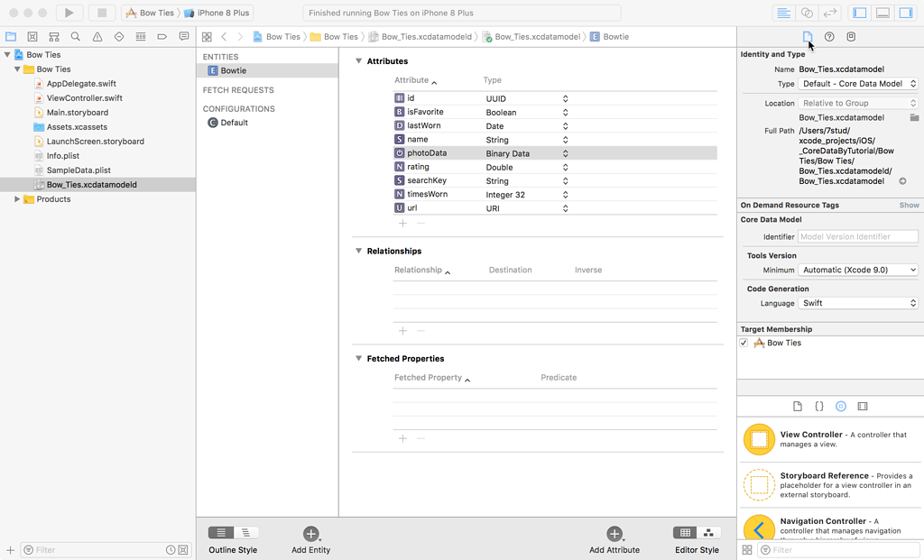The image size is (924, 560).
Task: Run the app with the Play button
Action: tap(69, 13)
